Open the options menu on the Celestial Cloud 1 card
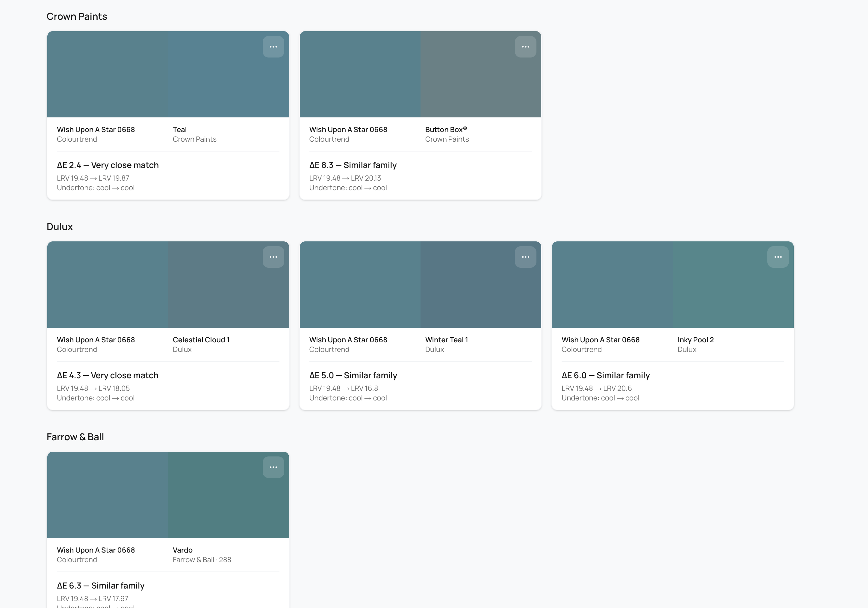 273,256
